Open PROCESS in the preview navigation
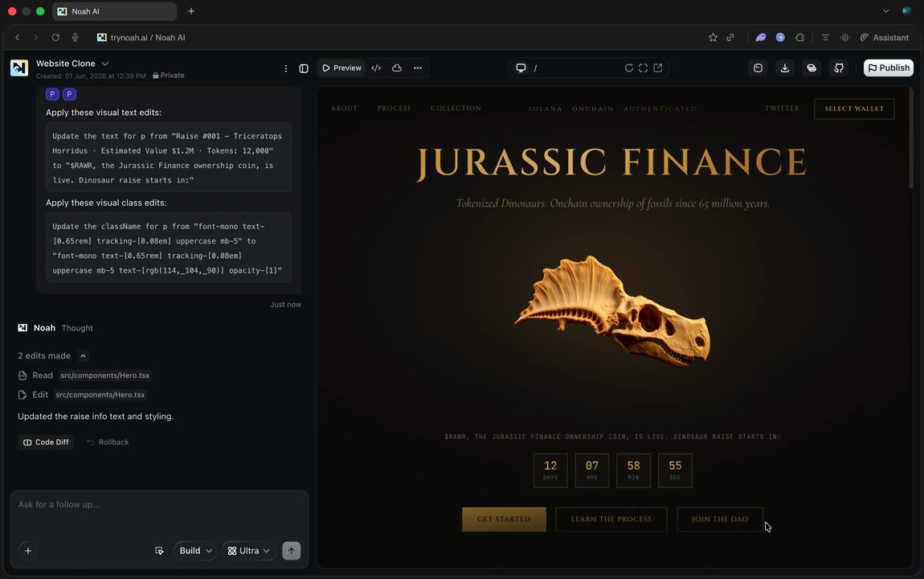This screenshot has width=924, height=579. tap(395, 109)
